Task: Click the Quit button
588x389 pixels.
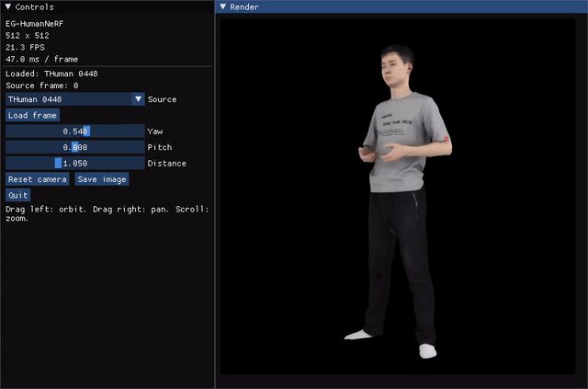Action: tap(18, 195)
